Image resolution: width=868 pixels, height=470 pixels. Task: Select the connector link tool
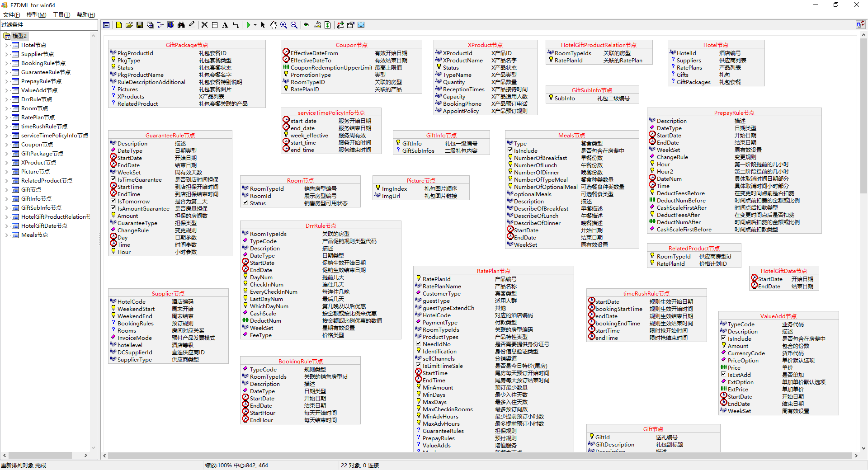pos(236,25)
